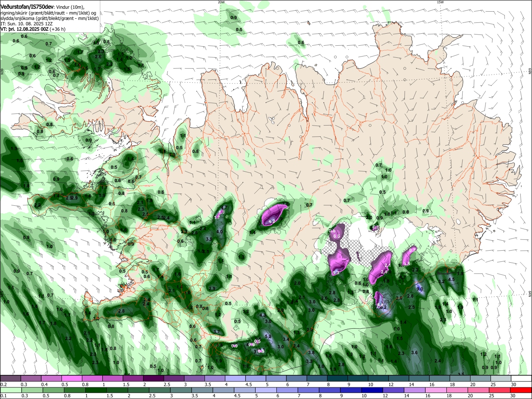The width and height of the screenshot is (532, 399).
Task: Click the 3.6 precipitation value offshore south-east
Action: click(x=414, y=352)
